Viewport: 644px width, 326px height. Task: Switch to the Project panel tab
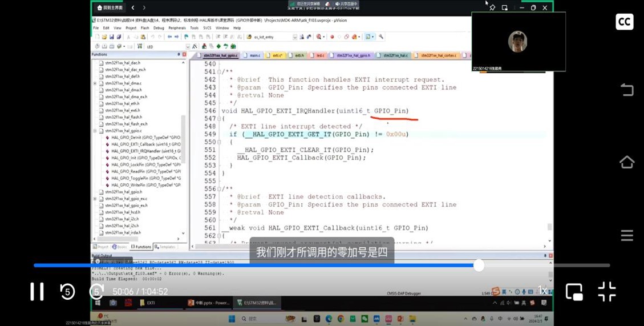101,247
